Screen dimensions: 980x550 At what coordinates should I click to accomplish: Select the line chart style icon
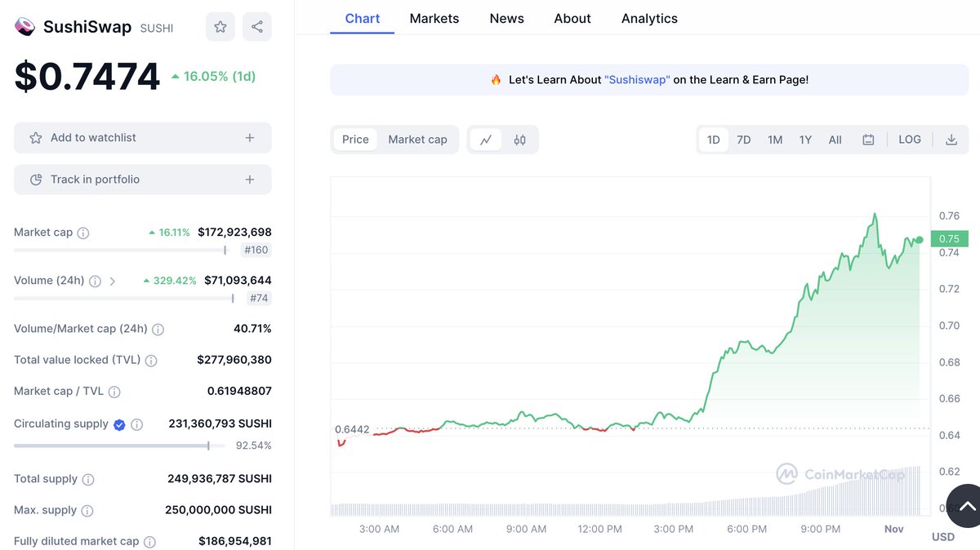click(485, 139)
